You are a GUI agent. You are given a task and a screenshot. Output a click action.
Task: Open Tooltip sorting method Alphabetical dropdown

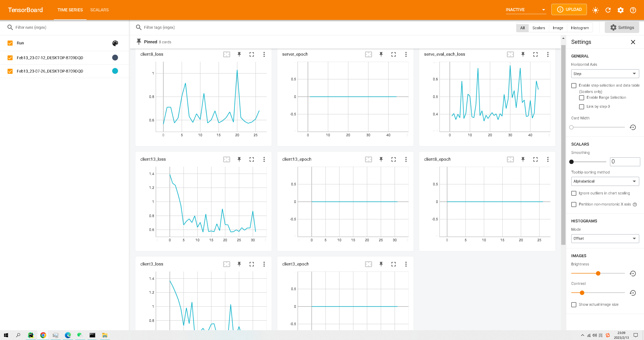(x=605, y=181)
